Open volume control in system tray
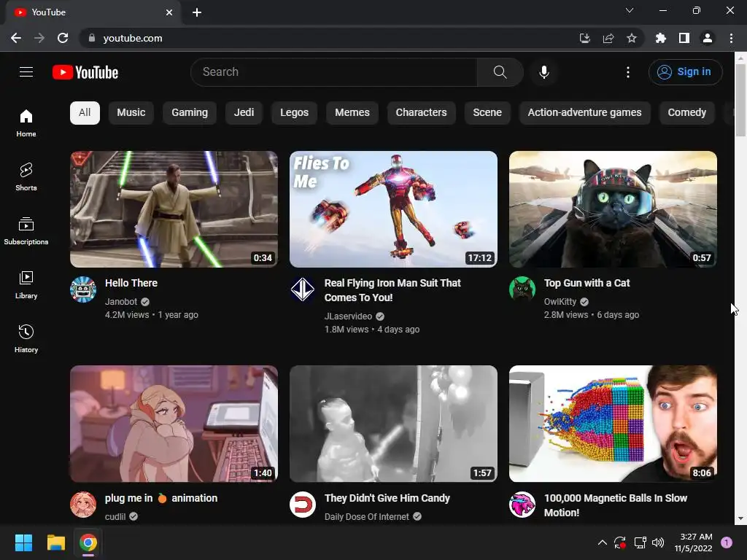The image size is (747, 560). coord(658,542)
